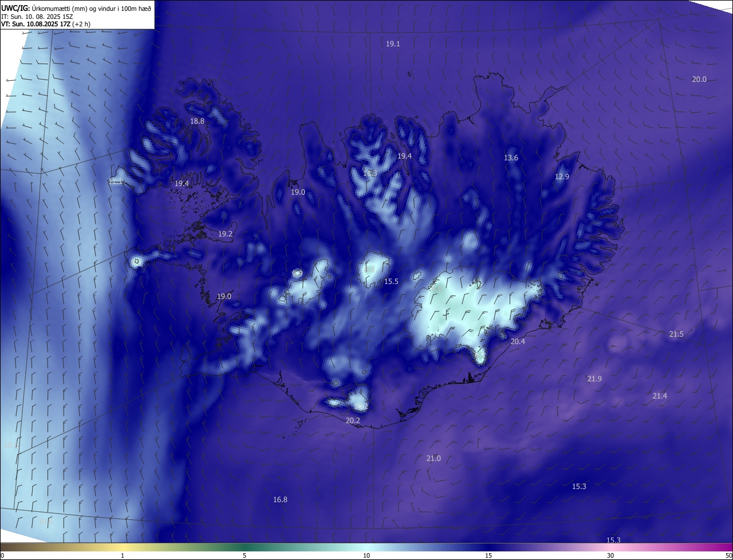Click the 16.8 value over the southwest sea
The image size is (733, 560).
pyautogui.click(x=280, y=500)
